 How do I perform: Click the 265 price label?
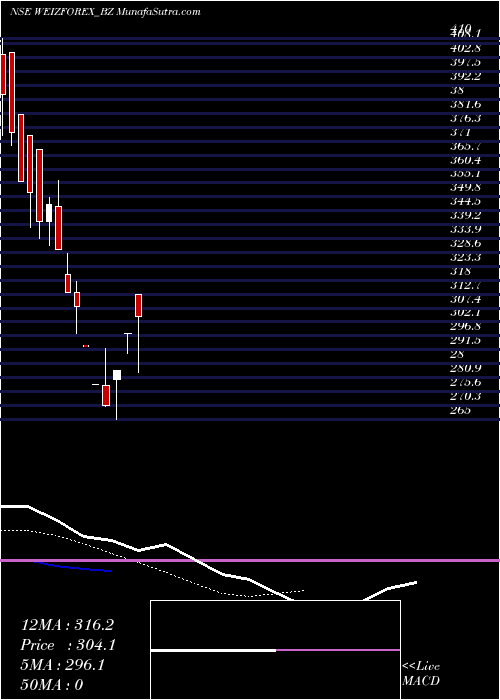(460, 410)
